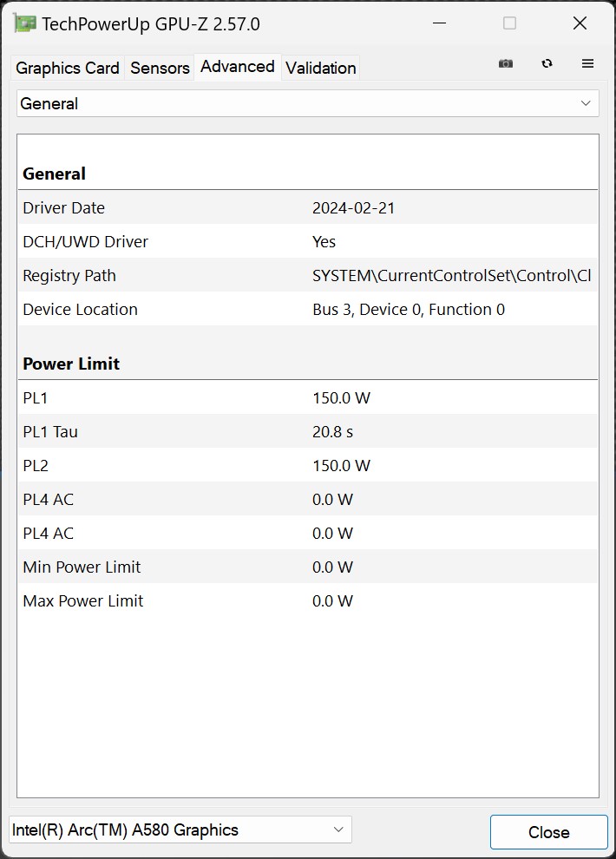Viewport: 616px width, 859px height.
Task: Click the GPU-Z app icon in the title bar
Action: 24,23
